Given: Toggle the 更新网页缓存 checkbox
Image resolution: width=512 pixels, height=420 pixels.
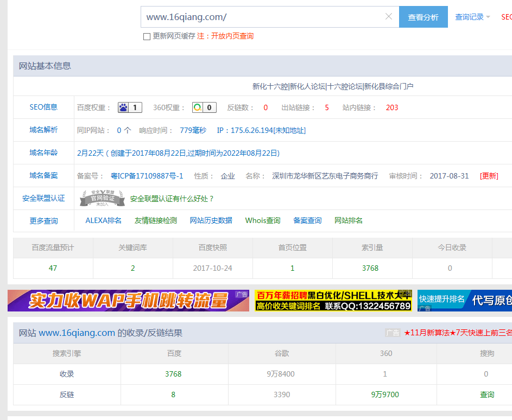Looking at the screenshot, I should (147, 36).
